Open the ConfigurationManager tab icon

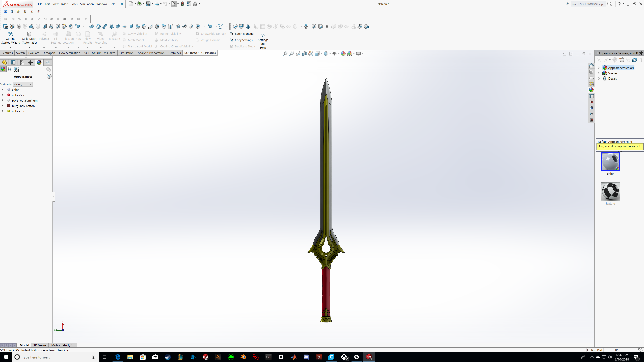click(x=22, y=63)
